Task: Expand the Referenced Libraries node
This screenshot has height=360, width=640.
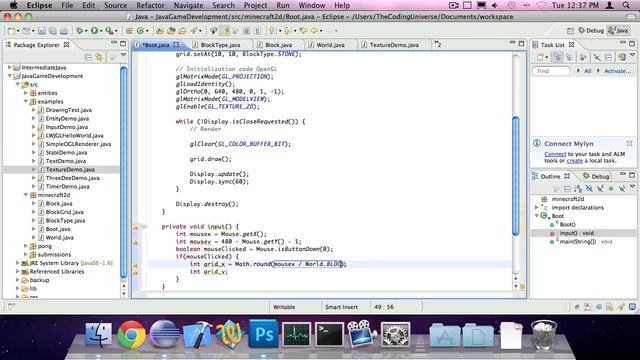Action: pyautogui.click(x=18, y=271)
